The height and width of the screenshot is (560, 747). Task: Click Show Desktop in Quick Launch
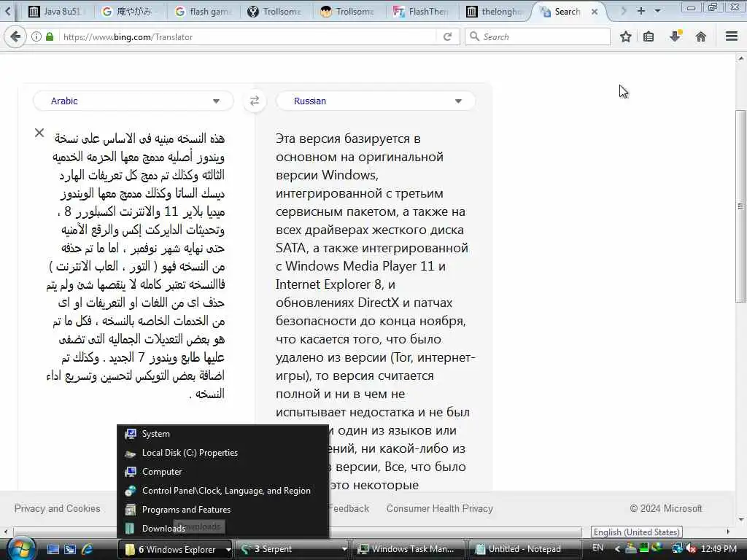coord(53,550)
